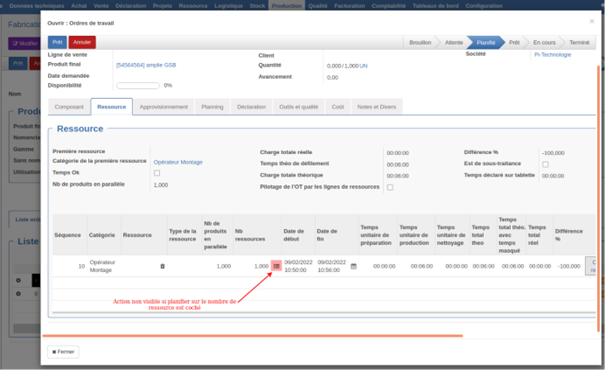
Task: Select the Brouillon status step
Action: 420,42
